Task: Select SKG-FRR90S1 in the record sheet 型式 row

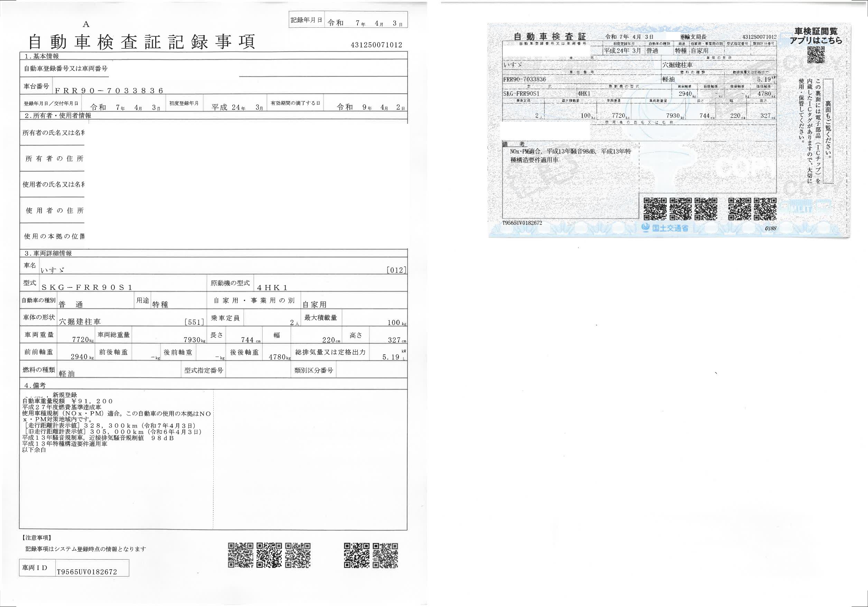Action: 87,287
